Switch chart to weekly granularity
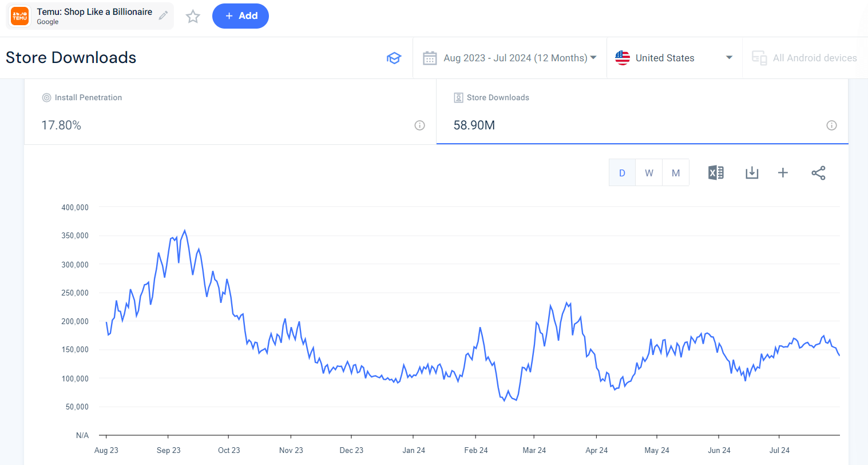 (x=649, y=173)
